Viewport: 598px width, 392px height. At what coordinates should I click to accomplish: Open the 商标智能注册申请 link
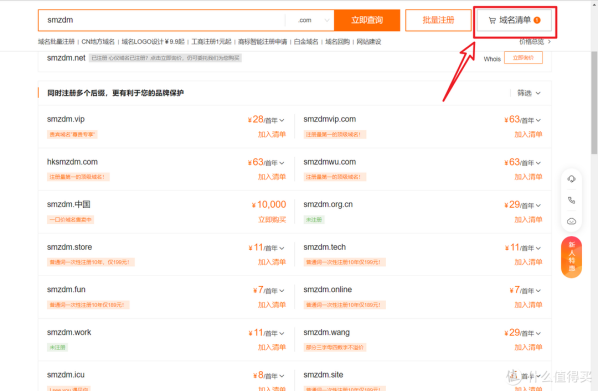[262, 42]
